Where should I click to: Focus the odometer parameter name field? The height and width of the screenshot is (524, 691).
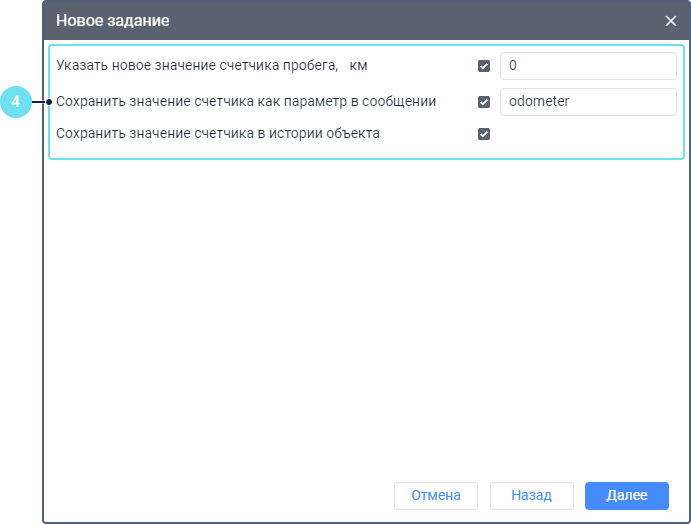[588, 101]
